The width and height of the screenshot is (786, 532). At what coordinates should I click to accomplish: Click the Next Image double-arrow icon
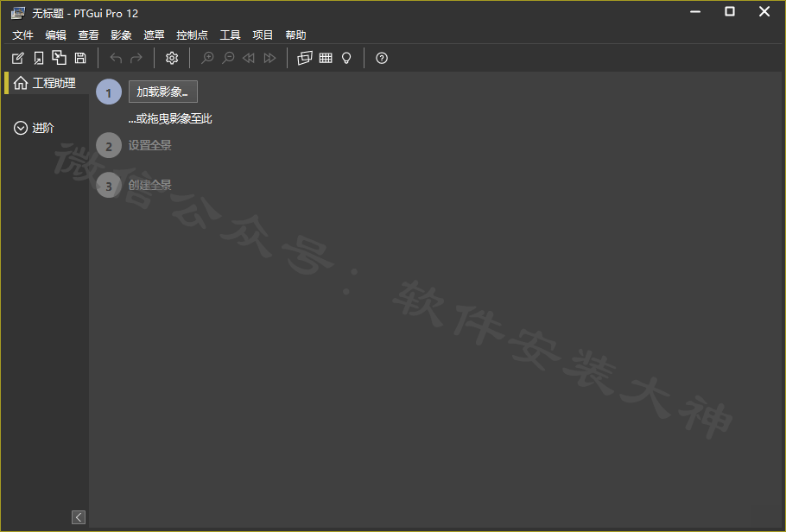point(269,58)
